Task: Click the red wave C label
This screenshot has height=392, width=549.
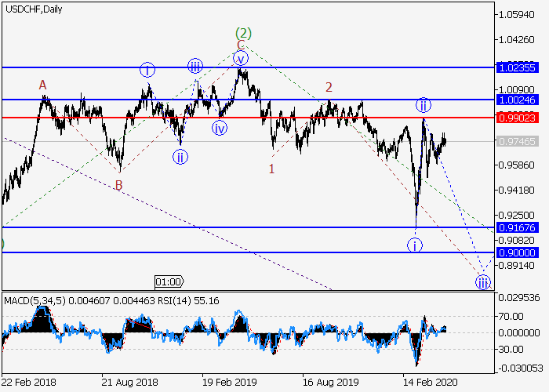Action: 241,45
